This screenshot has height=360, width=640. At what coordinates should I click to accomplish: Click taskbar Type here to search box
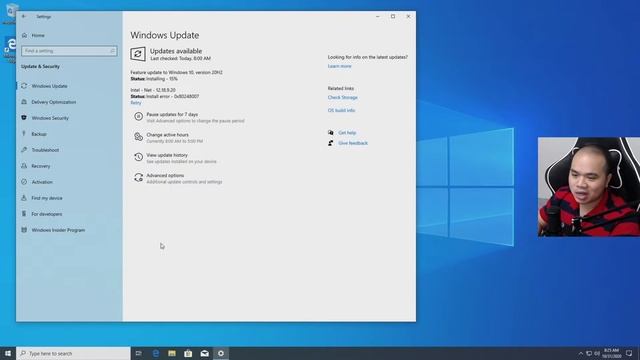[73, 353]
